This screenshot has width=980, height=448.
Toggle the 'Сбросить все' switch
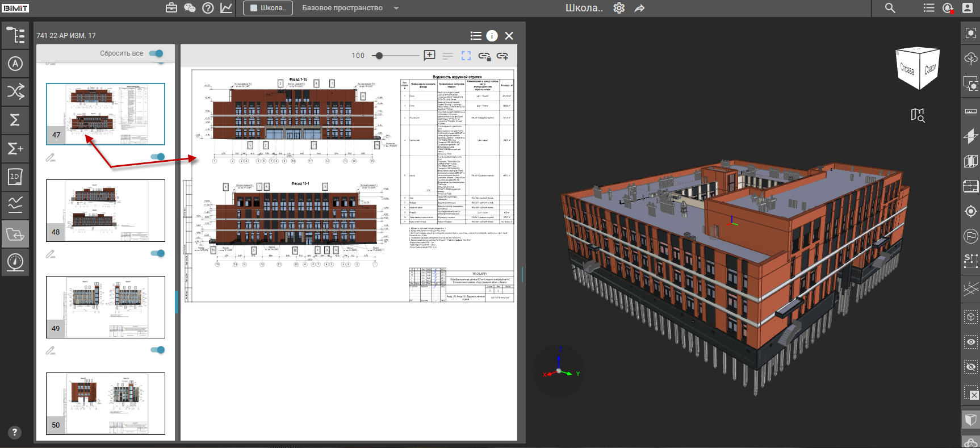click(x=156, y=53)
